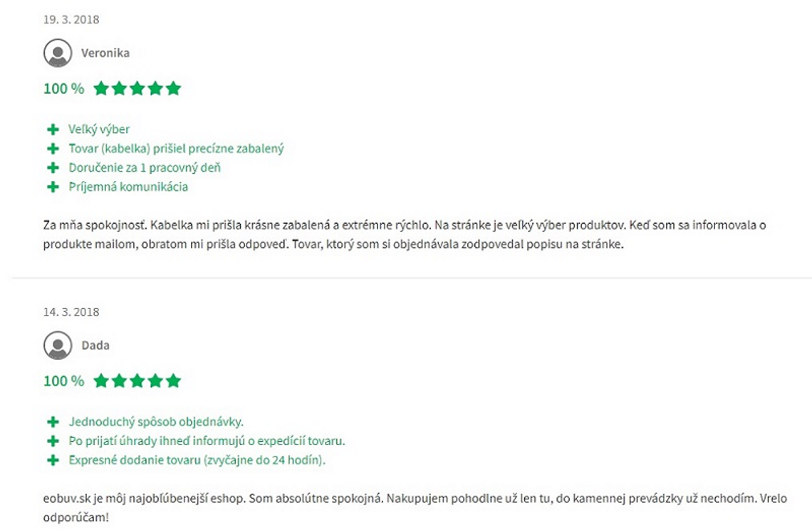Click the fifth star in Veronika's rating
Image resolution: width=812 pixels, height=530 pixels.
click(174, 88)
